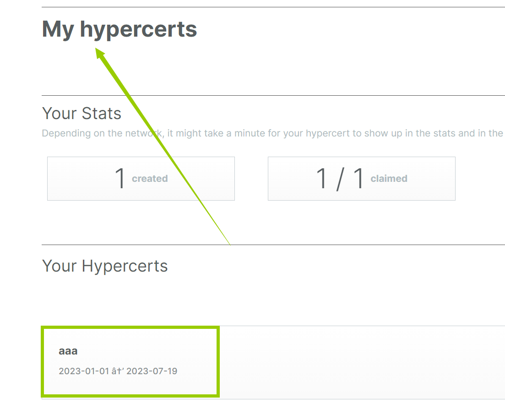Image resolution: width=505 pixels, height=420 pixels.
Task: Click the garbled arrow symbol between the dates
Action: coord(118,371)
